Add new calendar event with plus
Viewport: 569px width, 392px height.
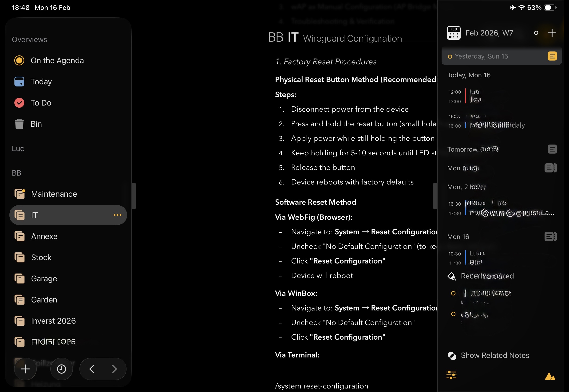pyautogui.click(x=552, y=33)
